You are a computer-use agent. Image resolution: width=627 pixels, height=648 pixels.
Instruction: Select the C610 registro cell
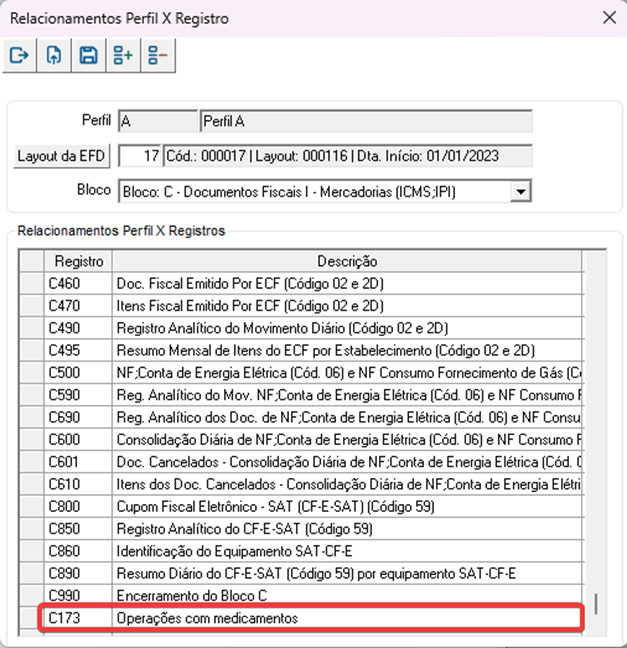pyautogui.click(x=78, y=484)
